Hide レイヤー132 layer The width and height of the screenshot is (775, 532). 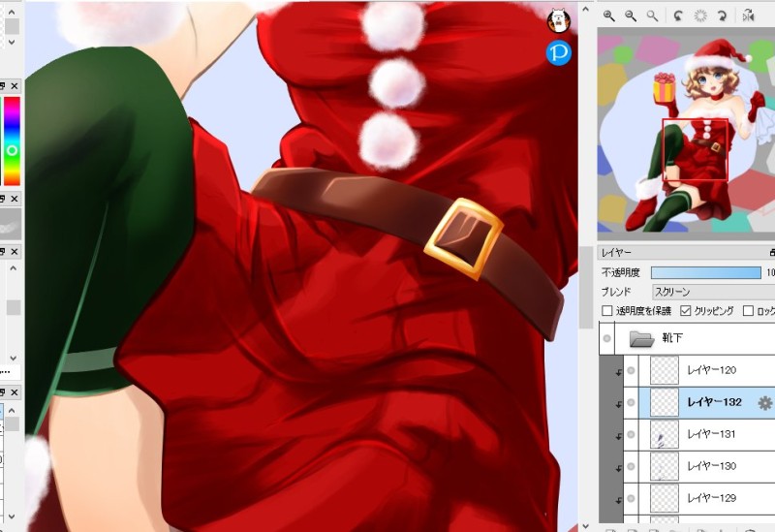click(x=631, y=402)
